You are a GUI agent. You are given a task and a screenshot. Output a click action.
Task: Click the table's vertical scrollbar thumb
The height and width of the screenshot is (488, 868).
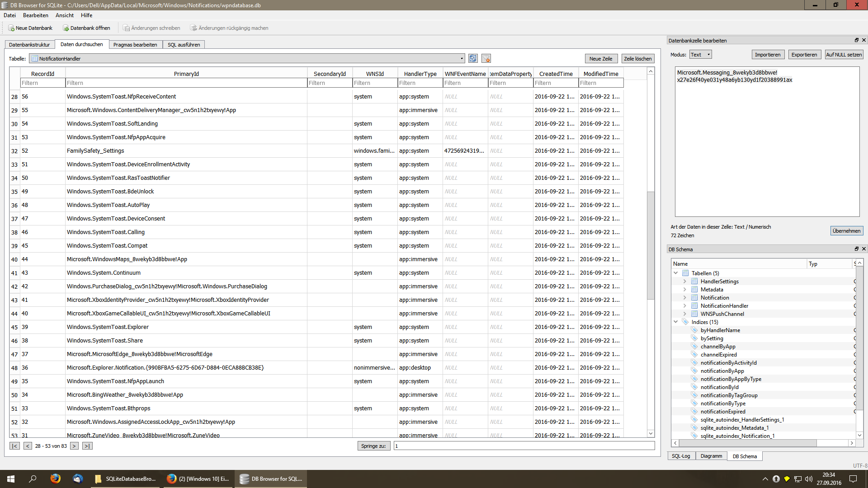click(651, 245)
